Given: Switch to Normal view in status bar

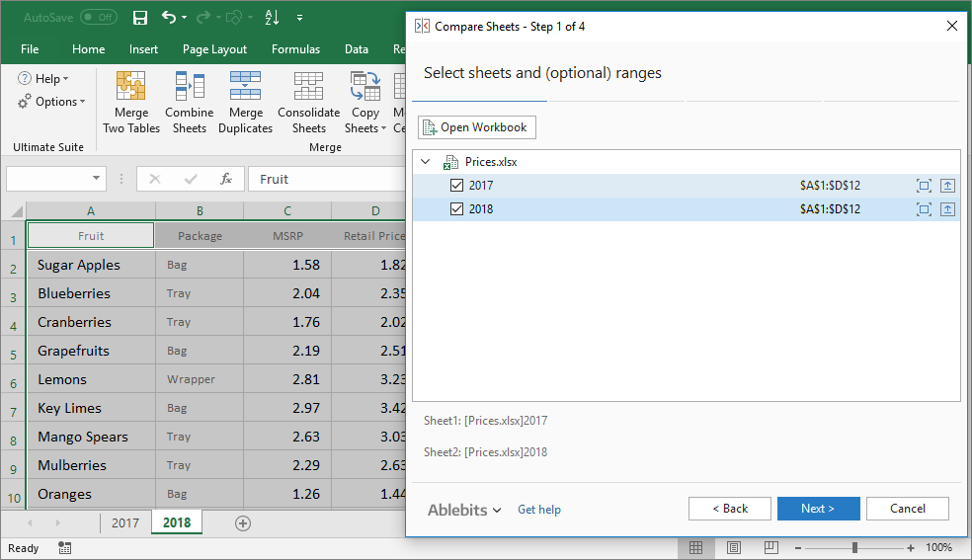Looking at the screenshot, I should (x=696, y=547).
